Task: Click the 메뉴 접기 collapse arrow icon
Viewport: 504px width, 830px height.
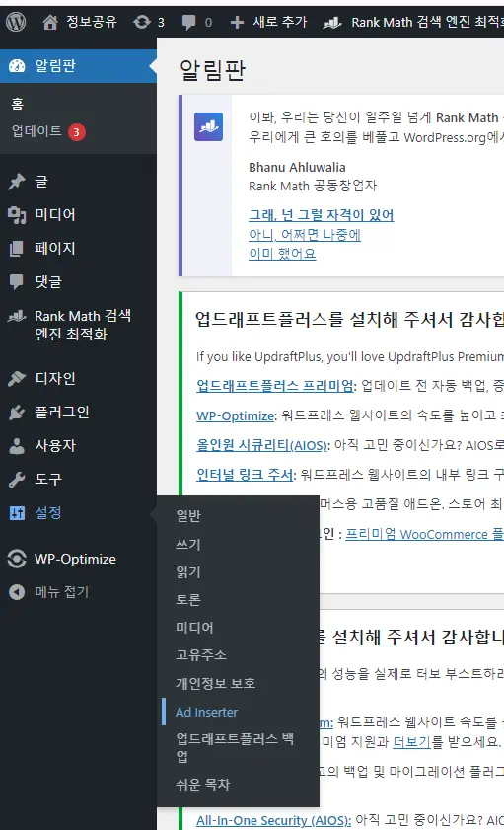Action: [x=17, y=592]
